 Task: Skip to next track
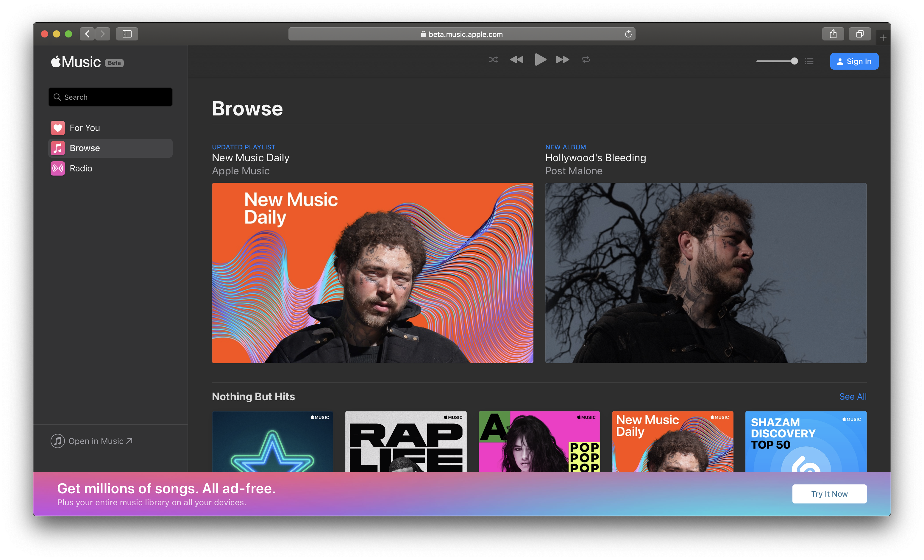[x=562, y=60]
